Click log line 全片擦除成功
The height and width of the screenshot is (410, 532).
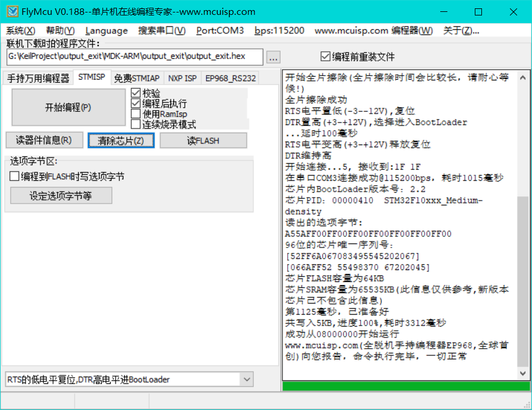(x=316, y=99)
